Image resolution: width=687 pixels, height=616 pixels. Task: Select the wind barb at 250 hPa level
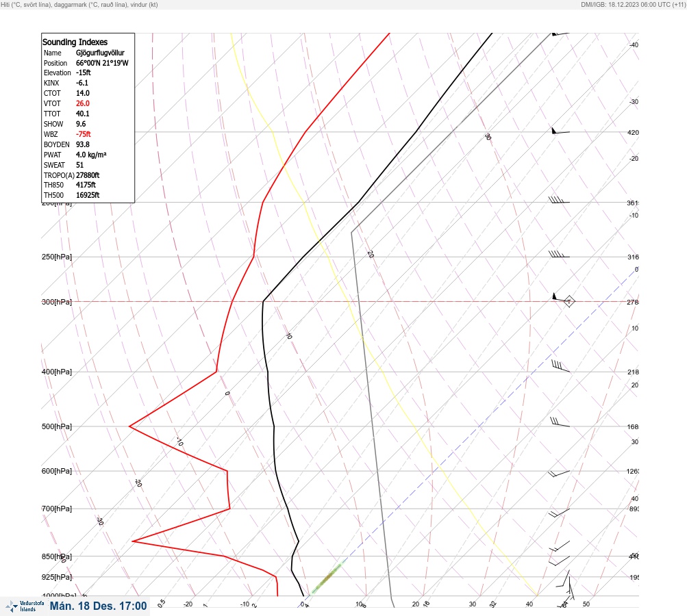(x=559, y=254)
